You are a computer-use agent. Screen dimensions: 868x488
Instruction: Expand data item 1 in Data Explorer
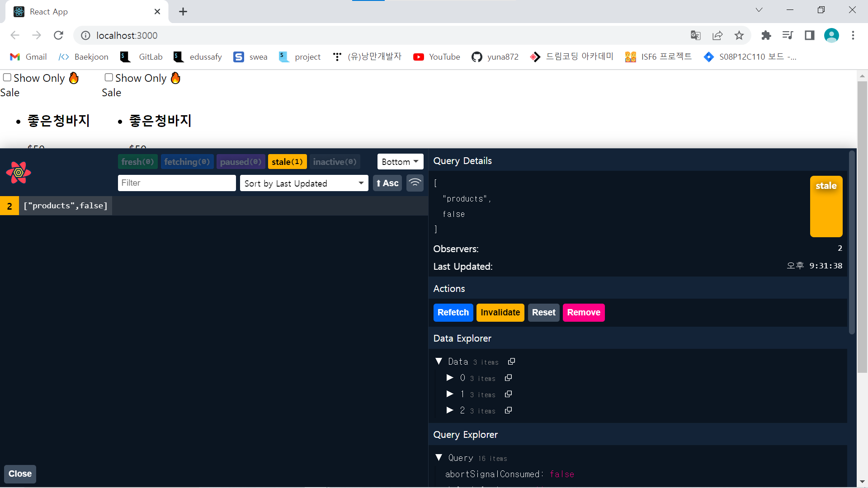450,394
